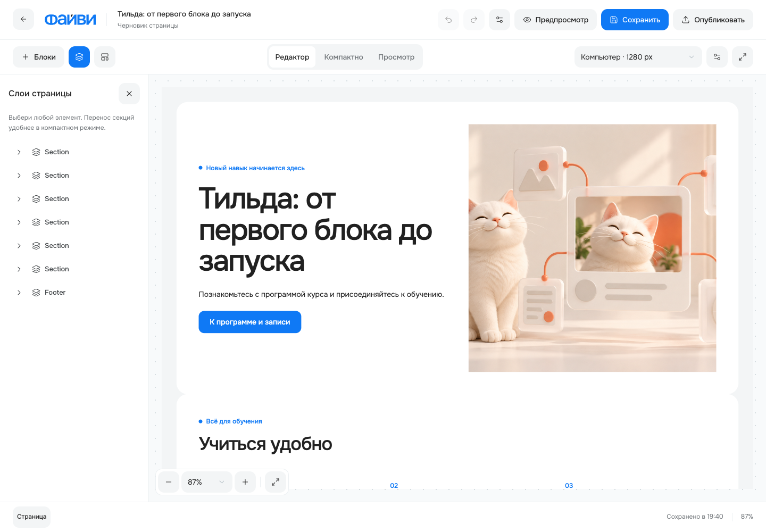Select the Всё для обучения label

230,421
